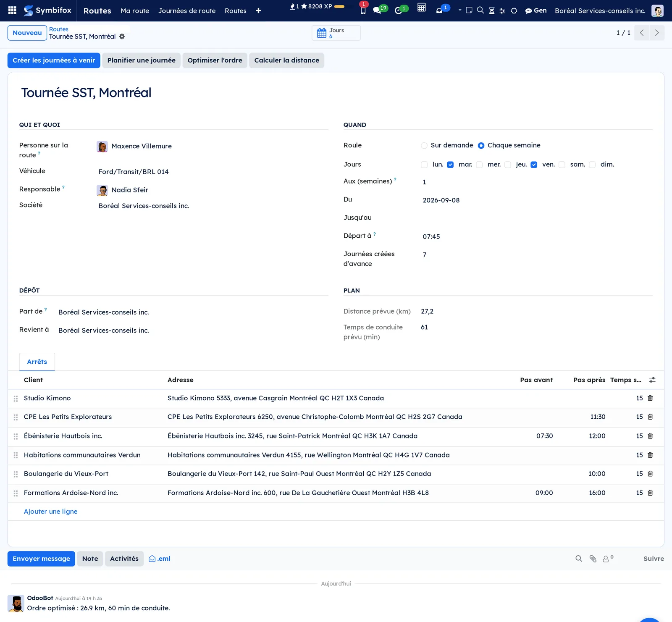672x622 pixels.
Task: Open the activities clock icon
Action: tap(399, 10)
